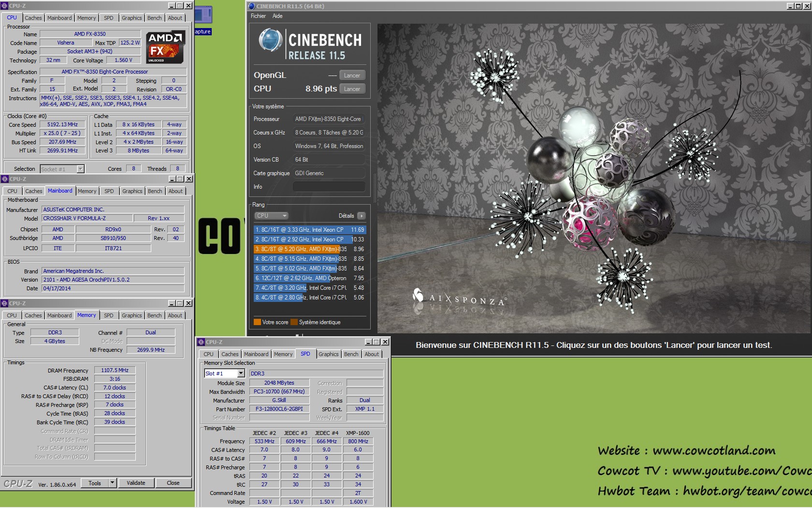Click the processor name field 'AMD FX-8350'
The height and width of the screenshot is (508, 812).
pos(90,34)
